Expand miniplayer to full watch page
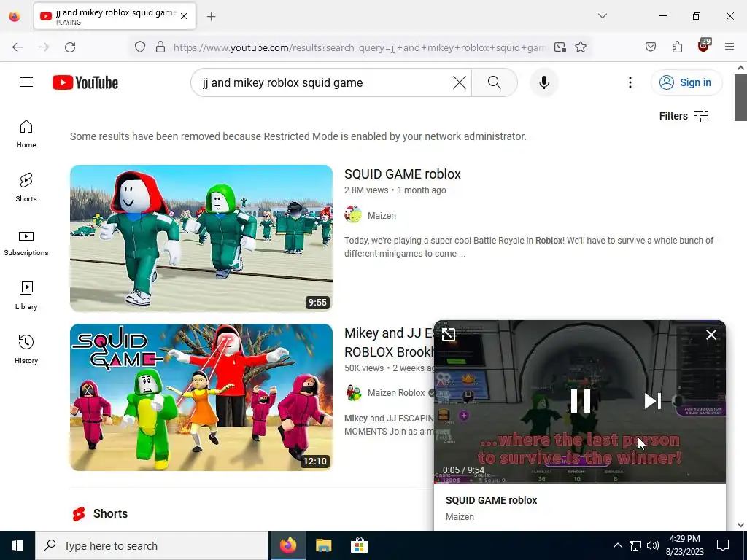This screenshot has width=747, height=560. click(449, 334)
